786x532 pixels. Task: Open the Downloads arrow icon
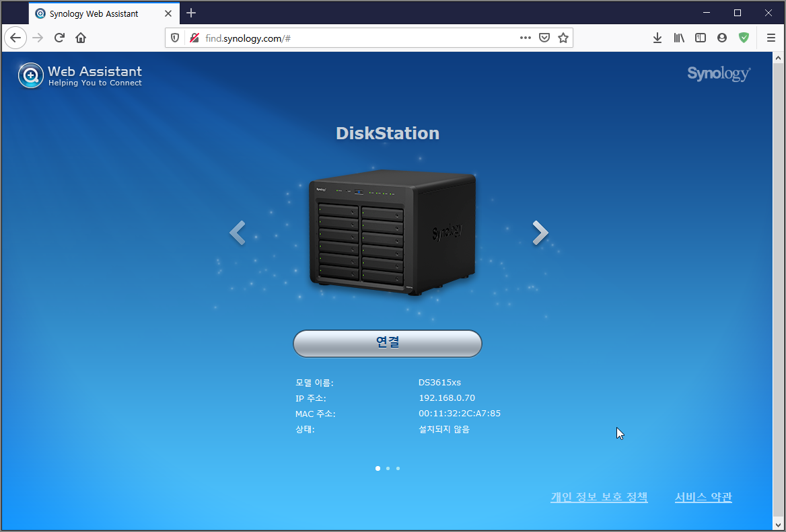click(657, 38)
